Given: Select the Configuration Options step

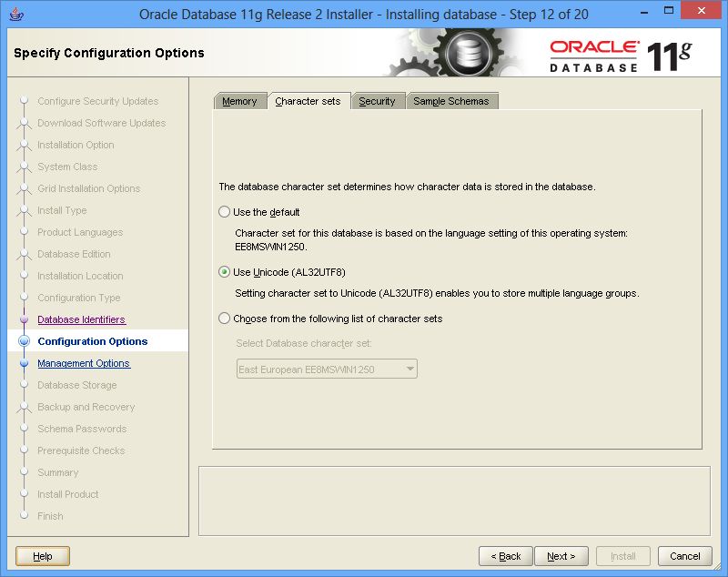Looking at the screenshot, I should [x=93, y=341].
